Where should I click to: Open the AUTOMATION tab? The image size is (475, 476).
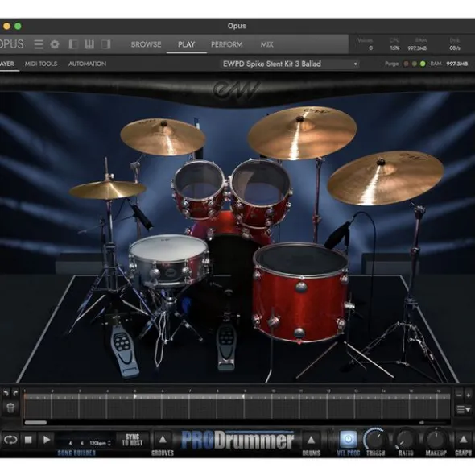[87, 64]
